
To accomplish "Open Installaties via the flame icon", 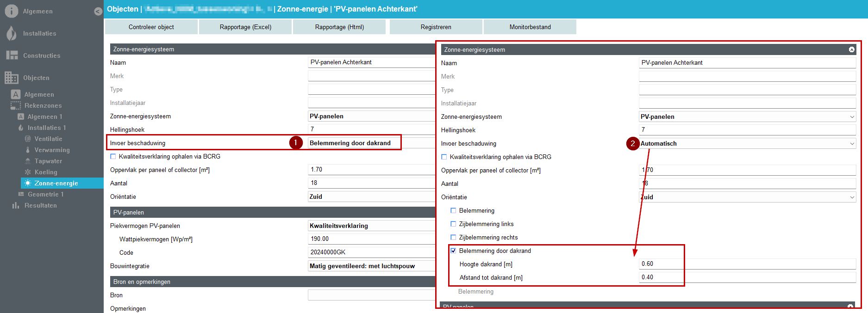I will pyautogui.click(x=11, y=33).
